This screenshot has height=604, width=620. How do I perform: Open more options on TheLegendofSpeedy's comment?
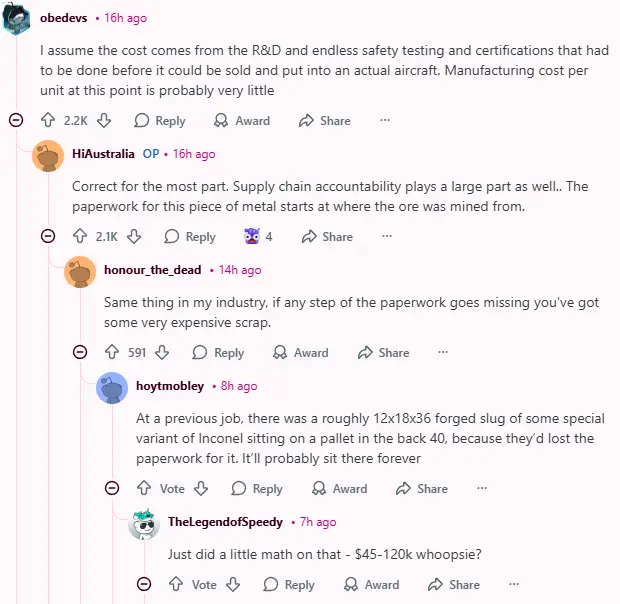coord(513,585)
